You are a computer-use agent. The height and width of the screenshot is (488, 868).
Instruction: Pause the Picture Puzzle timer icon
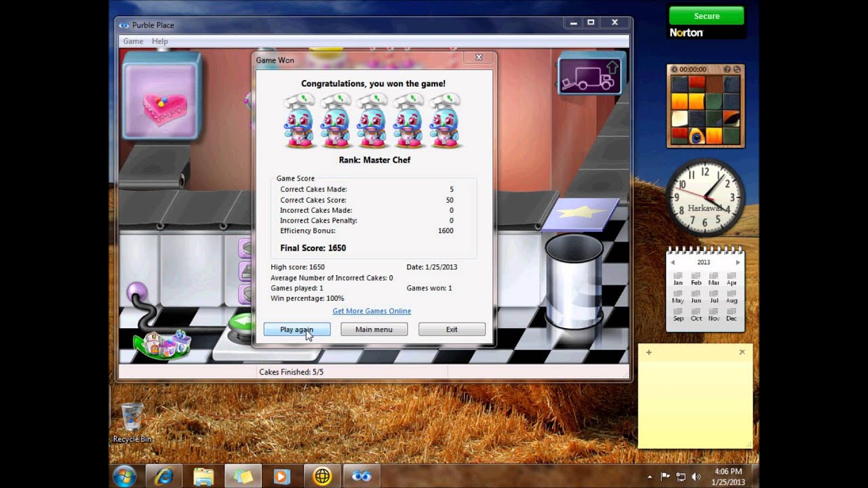[x=674, y=69]
